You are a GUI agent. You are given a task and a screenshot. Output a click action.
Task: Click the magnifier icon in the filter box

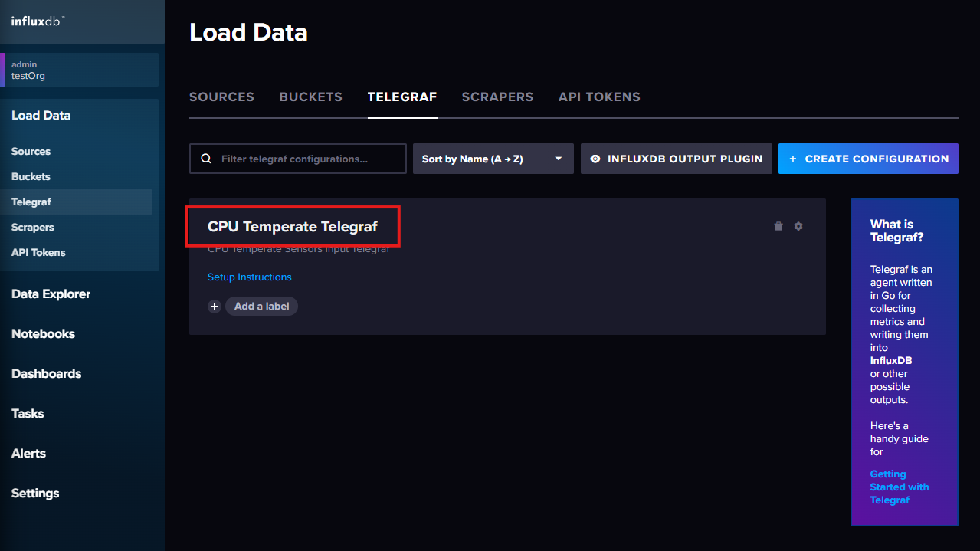(x=206, y=159)
